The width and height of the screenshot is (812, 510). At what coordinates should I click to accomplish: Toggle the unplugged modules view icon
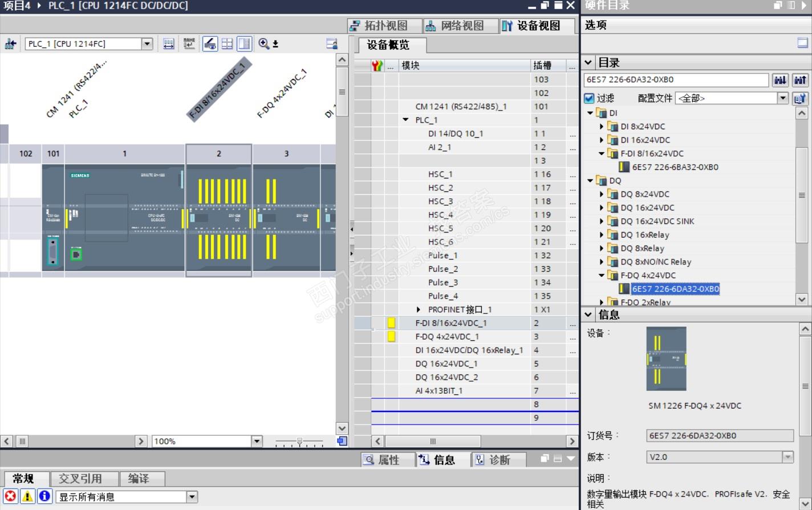(210, 44)
